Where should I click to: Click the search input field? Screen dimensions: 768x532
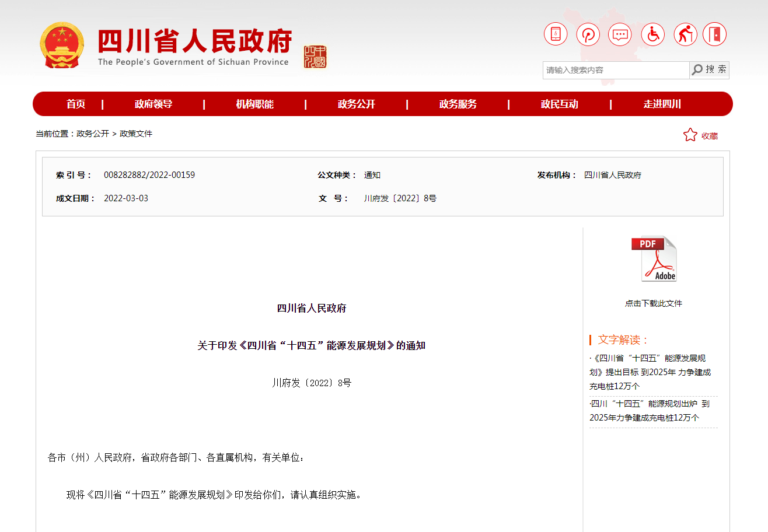pos(616,70)
